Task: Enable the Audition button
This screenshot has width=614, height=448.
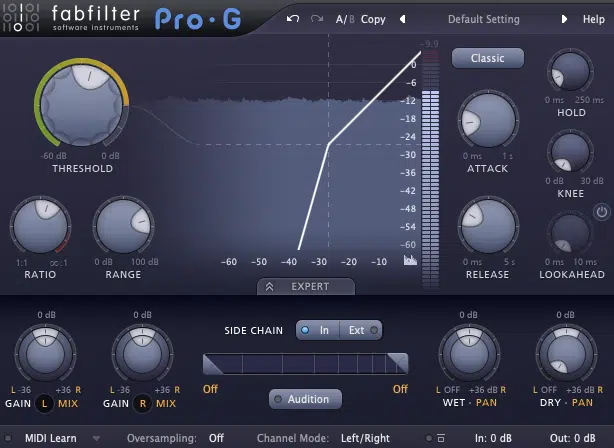Action: tap(305, 399)
